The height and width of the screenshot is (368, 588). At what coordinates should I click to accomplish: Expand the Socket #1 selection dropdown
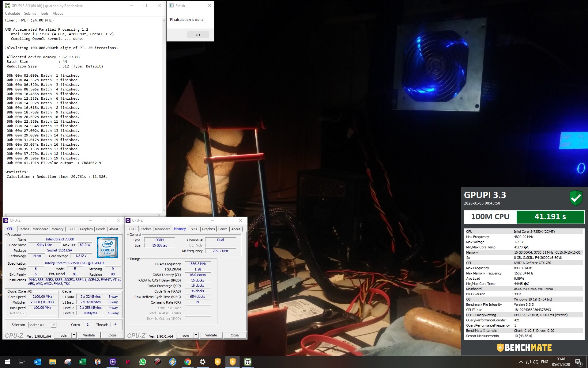click(54, 325)
